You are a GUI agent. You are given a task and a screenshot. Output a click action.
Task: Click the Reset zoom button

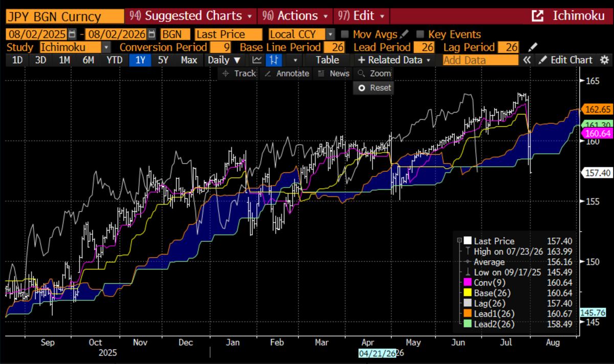tap(375, 88)
